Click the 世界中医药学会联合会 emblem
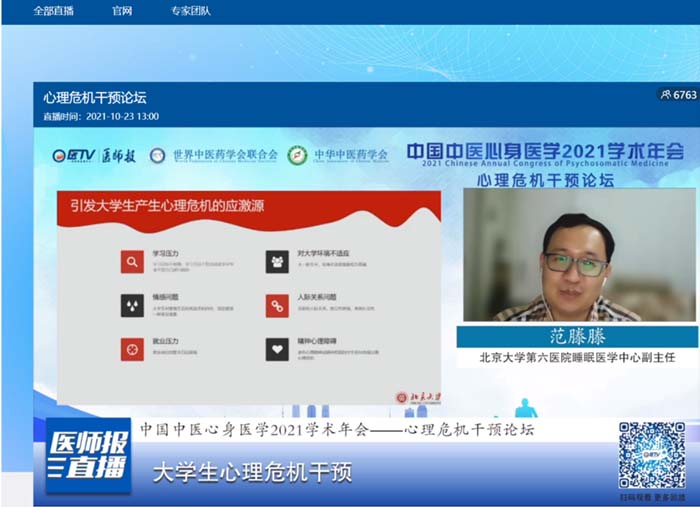This screenshot has height=507, width=700. coord(157,155)
